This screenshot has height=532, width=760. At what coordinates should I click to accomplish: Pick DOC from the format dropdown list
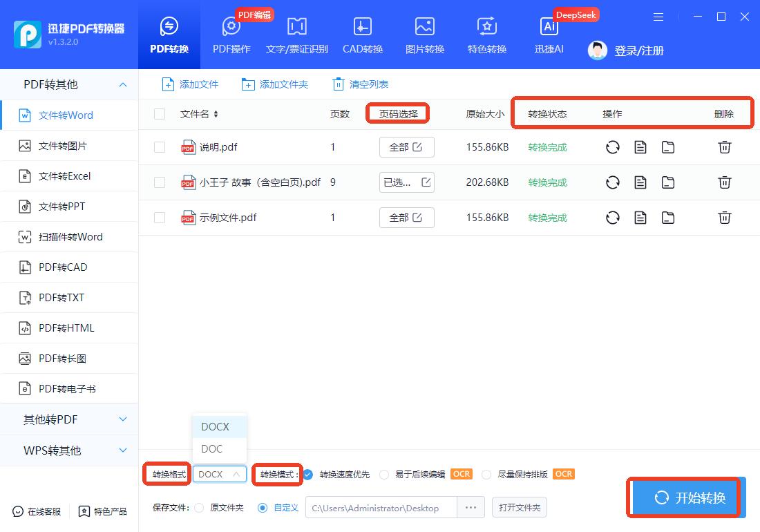click(x=212, y=449)
